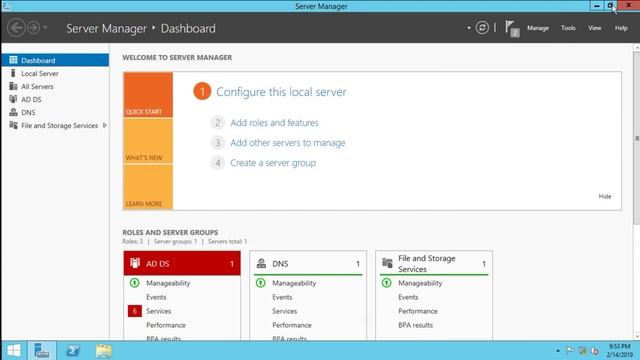Click the DNS icon in sidebar
The image size is (640, 360).
click(13, 112)
